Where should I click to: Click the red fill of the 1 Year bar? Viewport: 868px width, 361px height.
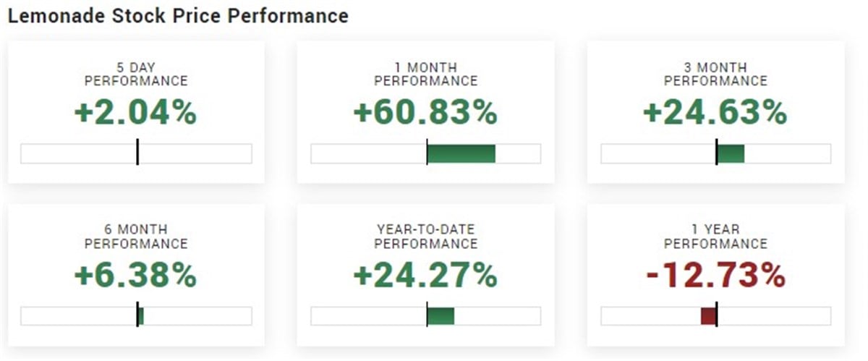[708, 316]
